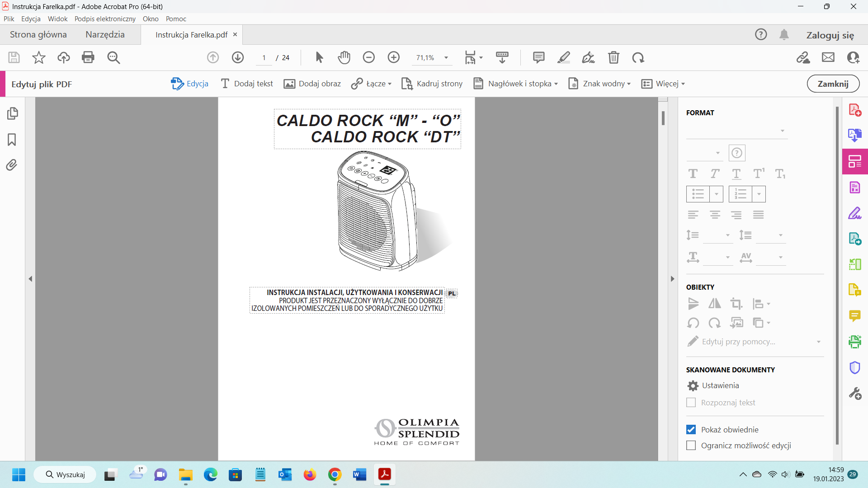Click the page number input field

click(x=264, y=57)
